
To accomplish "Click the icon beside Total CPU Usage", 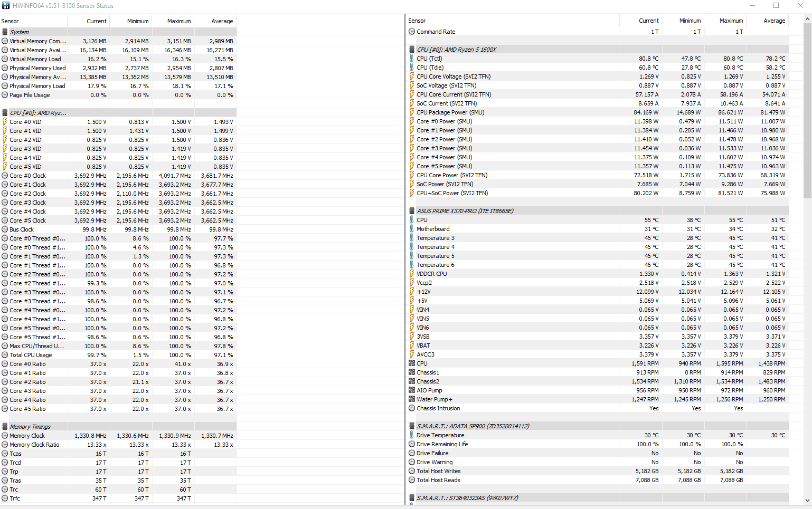I will point(5,355).
